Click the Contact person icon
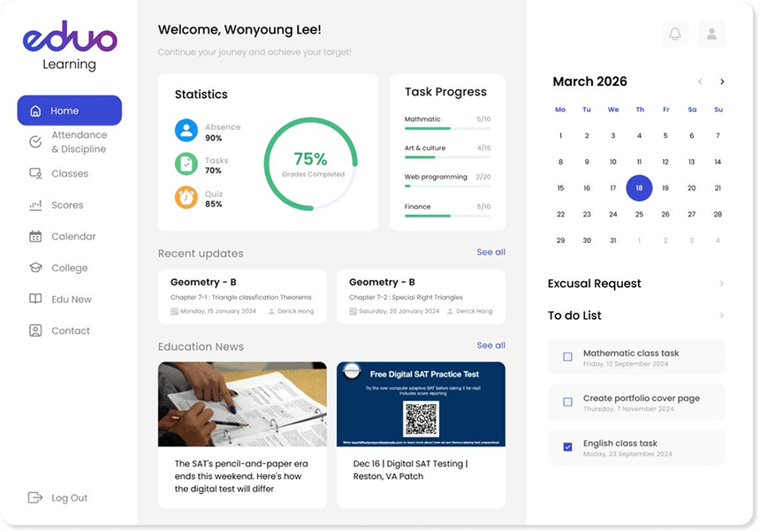Viewport: 760px width, 532px height. [x=35, y=331]
